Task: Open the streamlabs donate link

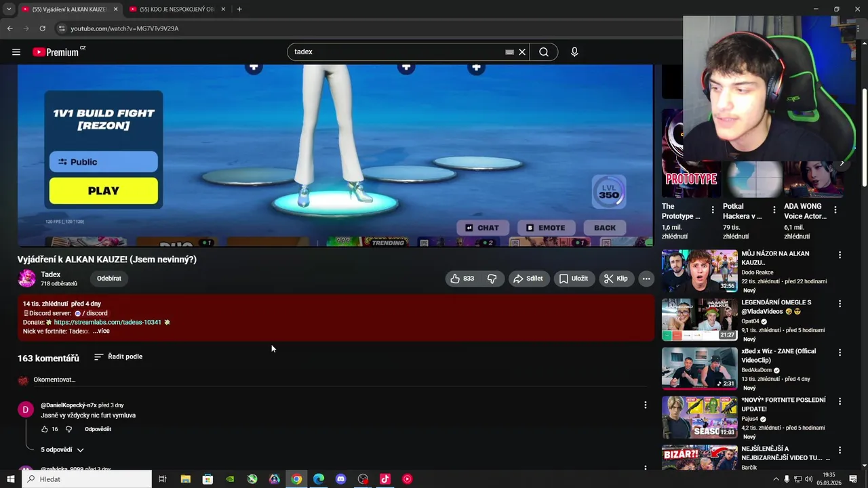Action: (x=107, y=322)
